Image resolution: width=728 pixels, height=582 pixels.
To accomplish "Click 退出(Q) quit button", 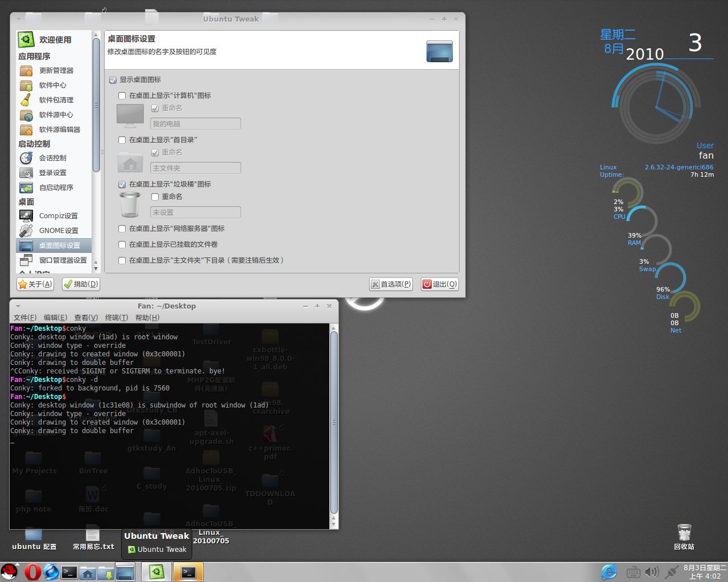I will point(440,284).
